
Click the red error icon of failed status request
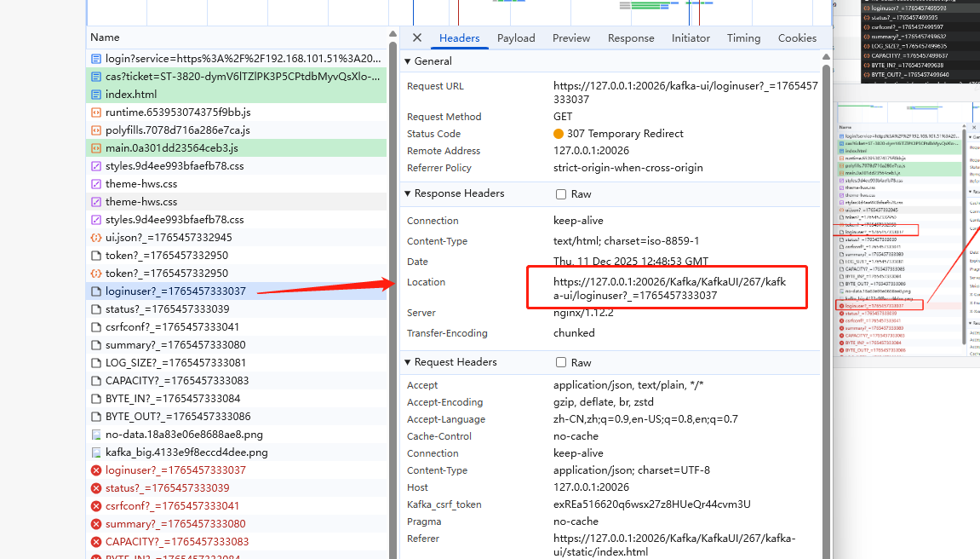95,488
